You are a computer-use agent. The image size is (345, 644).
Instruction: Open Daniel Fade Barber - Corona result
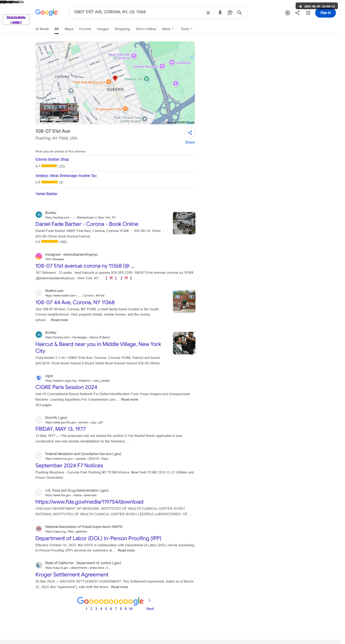pos(87,224)
